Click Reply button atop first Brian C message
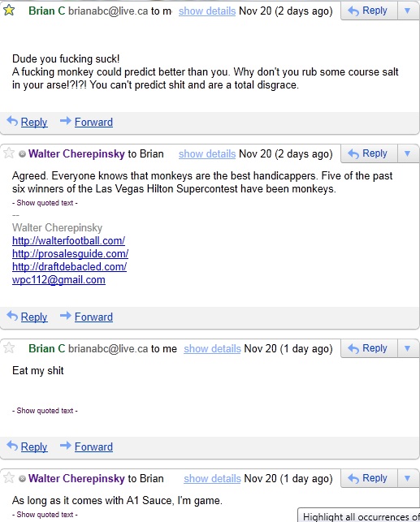Viewport: 420px width, 522px height. tap(369, 11)
